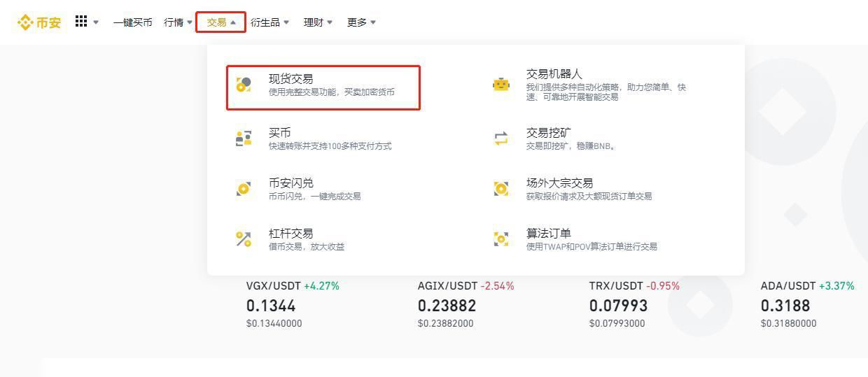The width and height of the screenshot is (868, 377).
Task: Open the AGIX/USDT ticker pair
Action: point(448,286)
